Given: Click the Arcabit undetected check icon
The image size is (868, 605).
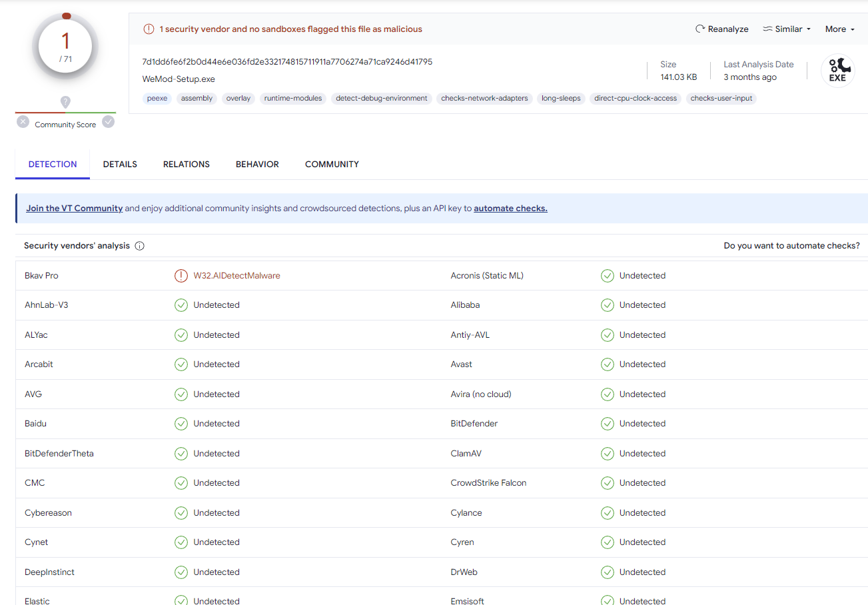Looking at the screenshot, I should [181, 364].
